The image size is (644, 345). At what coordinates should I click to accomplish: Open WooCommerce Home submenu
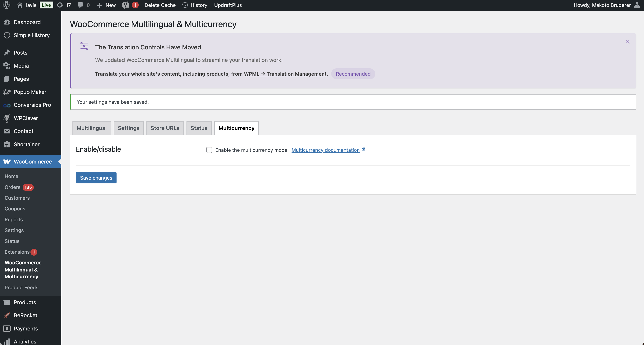11,176
